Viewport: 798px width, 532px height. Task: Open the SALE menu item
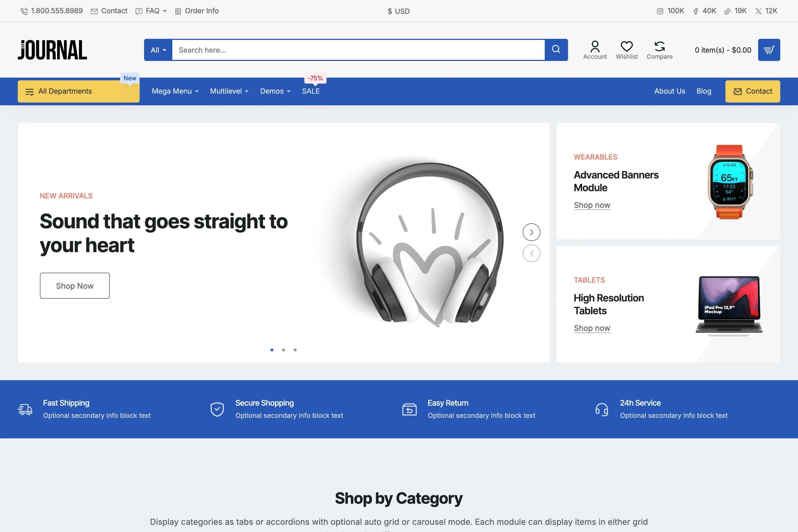(311, 91)
